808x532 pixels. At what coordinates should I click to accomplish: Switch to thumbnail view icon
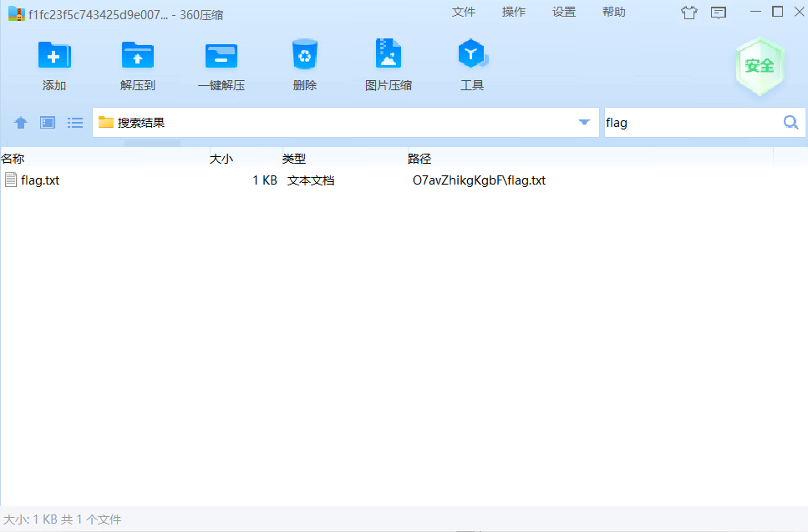point(48,123)
